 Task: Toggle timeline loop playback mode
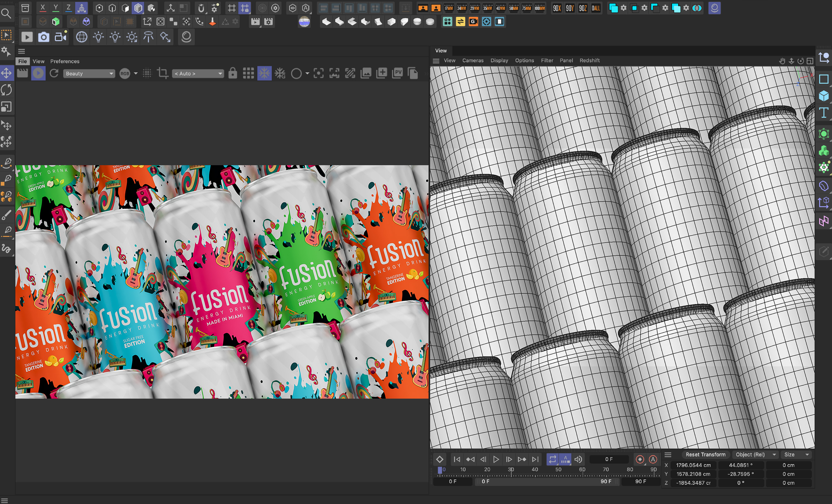pyautogui.click(x=552, y=459)
